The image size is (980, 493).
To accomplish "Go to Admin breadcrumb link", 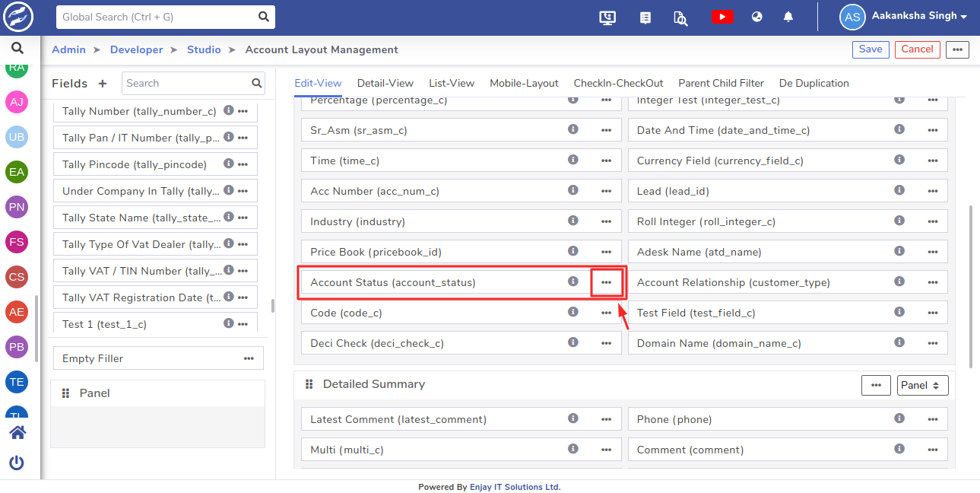I will 68,49.
